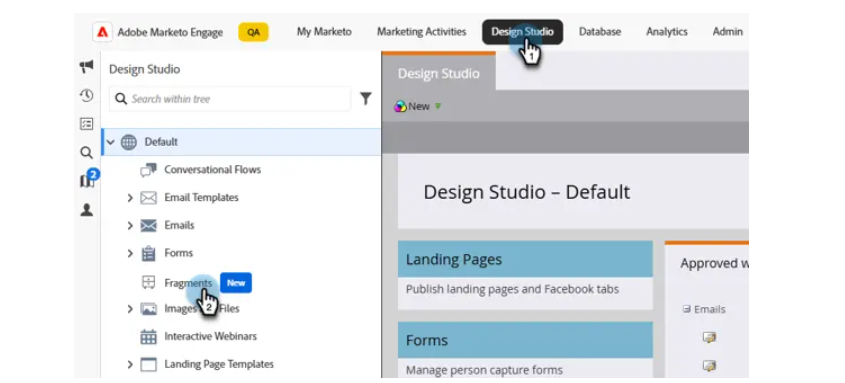This screenshot has height=383, width=845.
Task: Click the Search within tree field
Action: click(x=230, y=99)
